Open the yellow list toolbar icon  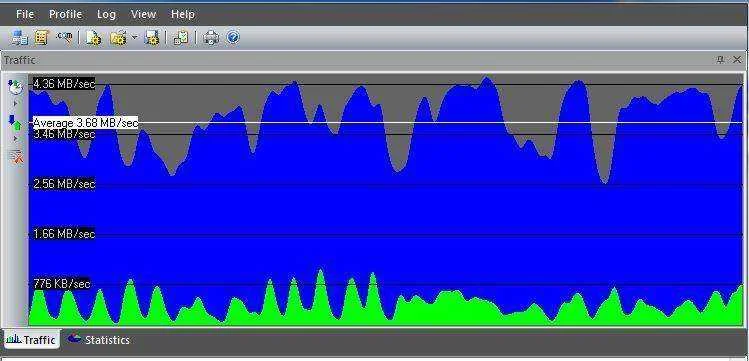click(41, 37)
